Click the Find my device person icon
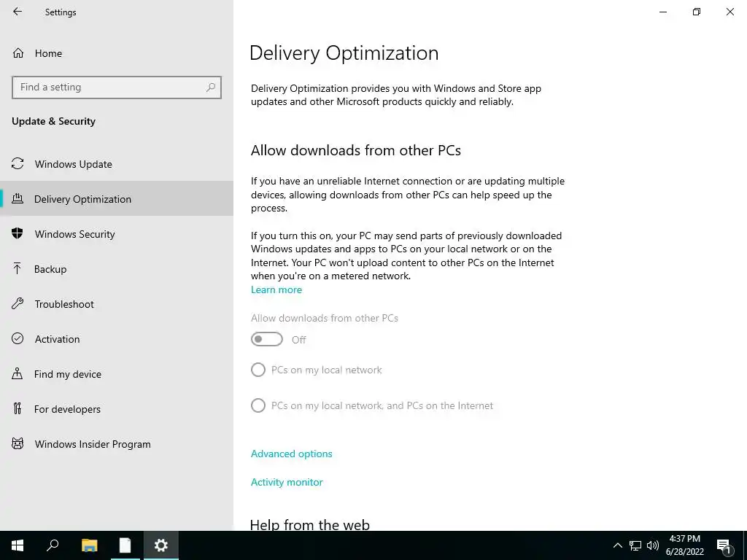Viewport: 747px width, 560px height. pos(18,374)
